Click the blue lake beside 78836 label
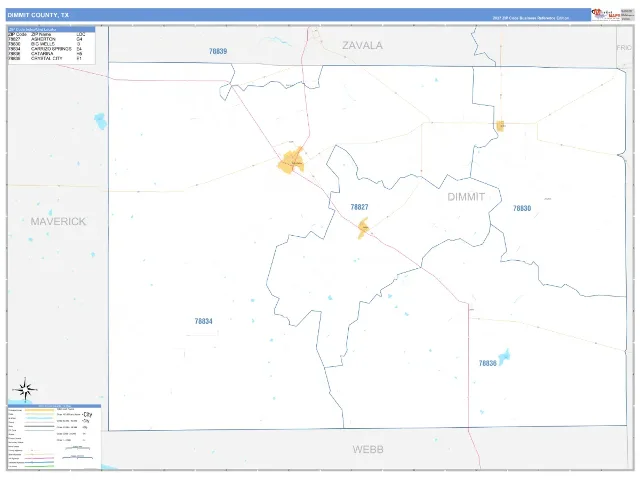This screenshot has width=640, height=480. point(505,356)
